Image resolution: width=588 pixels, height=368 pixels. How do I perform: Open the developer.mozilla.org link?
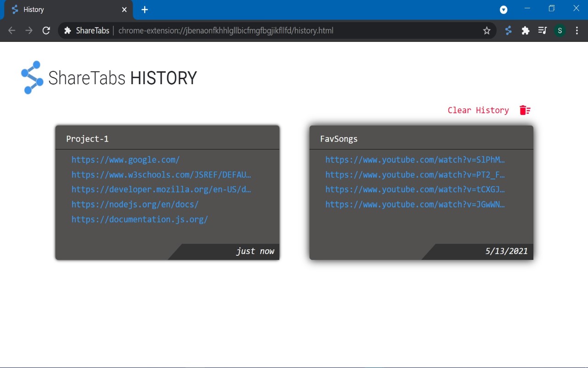tap(161, 189)
